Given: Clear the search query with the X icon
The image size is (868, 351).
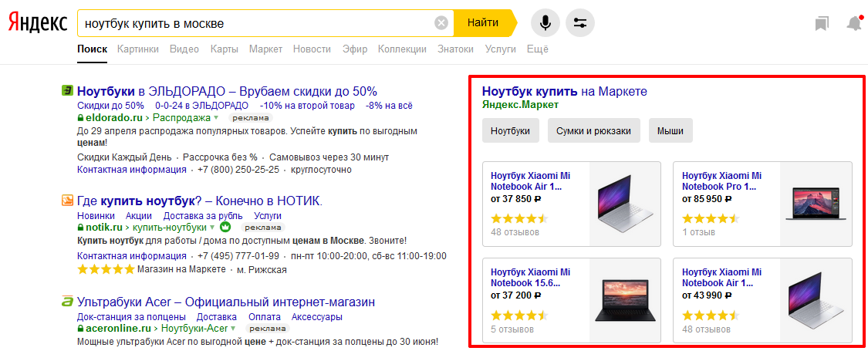Looking at the screenshot, I should [441, 23].
